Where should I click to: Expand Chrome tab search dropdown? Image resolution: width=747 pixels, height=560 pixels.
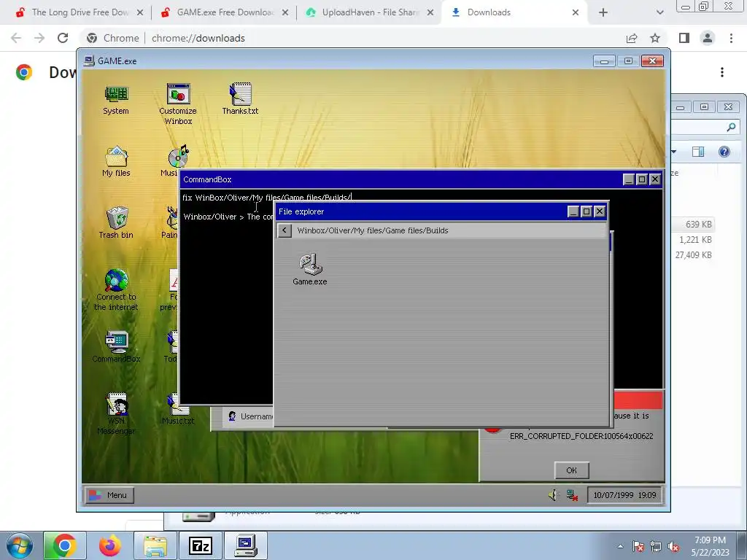coord(659,12)
